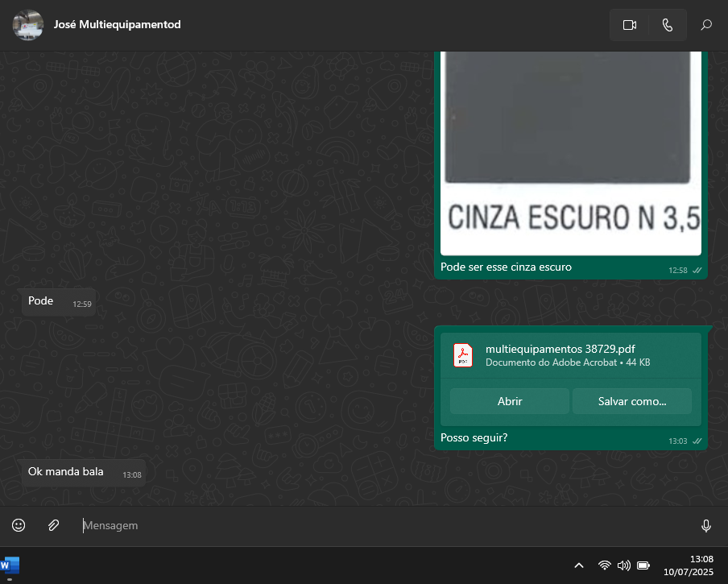Click the contact name José Multiequipamentod
This screenshot has height=584, width=728.
[117, 25]
